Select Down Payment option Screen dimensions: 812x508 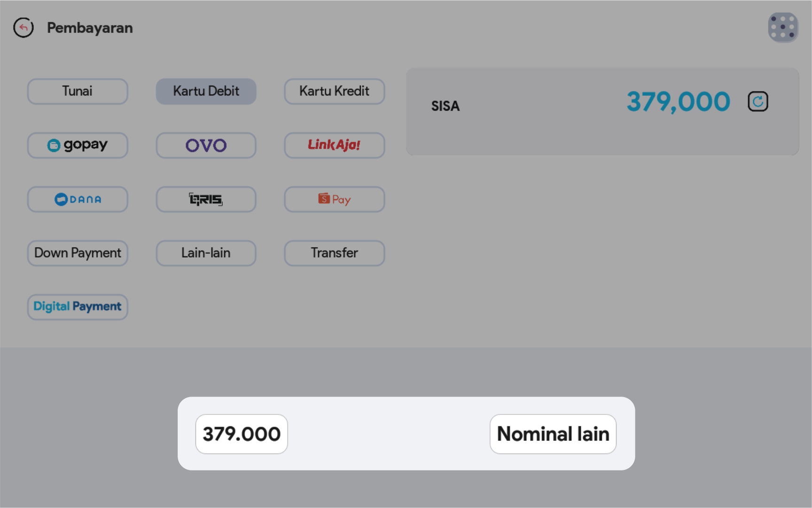[x=78, y=253]
